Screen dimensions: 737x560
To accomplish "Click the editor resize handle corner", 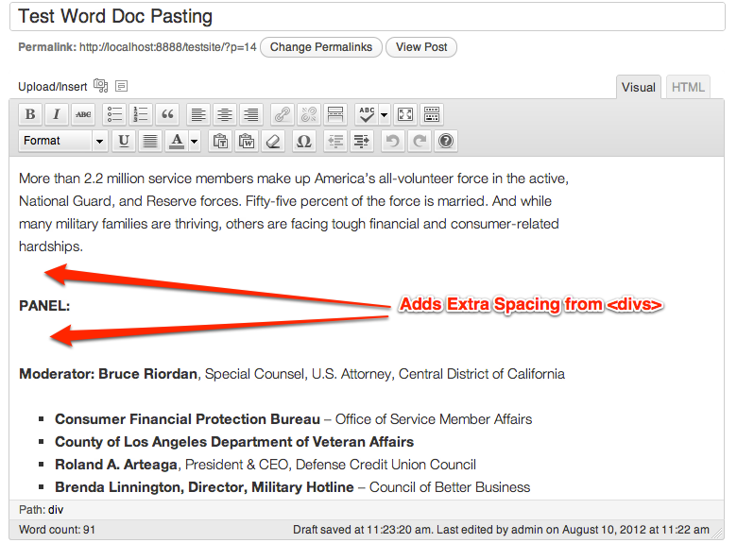I will 718,533.
